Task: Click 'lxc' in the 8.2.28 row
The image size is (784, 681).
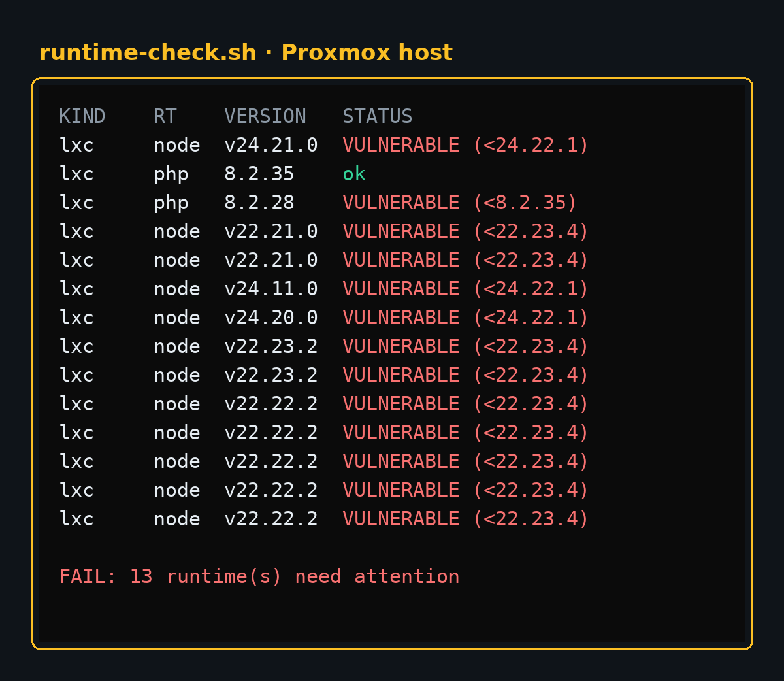Action: (76, 203)
